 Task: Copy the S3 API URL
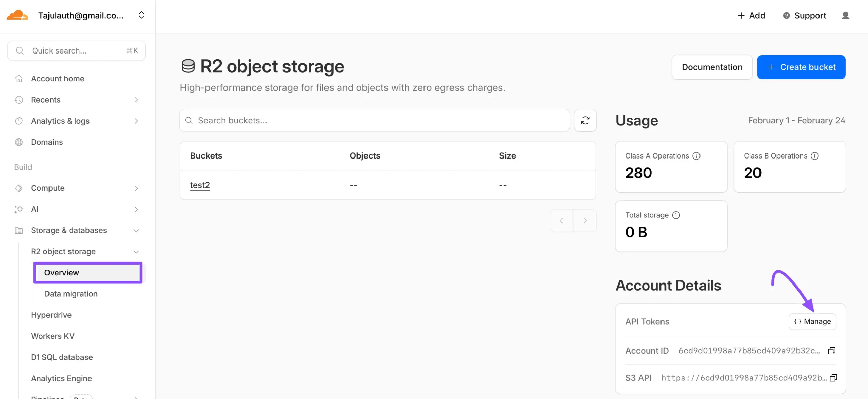(x=833, y=378)
